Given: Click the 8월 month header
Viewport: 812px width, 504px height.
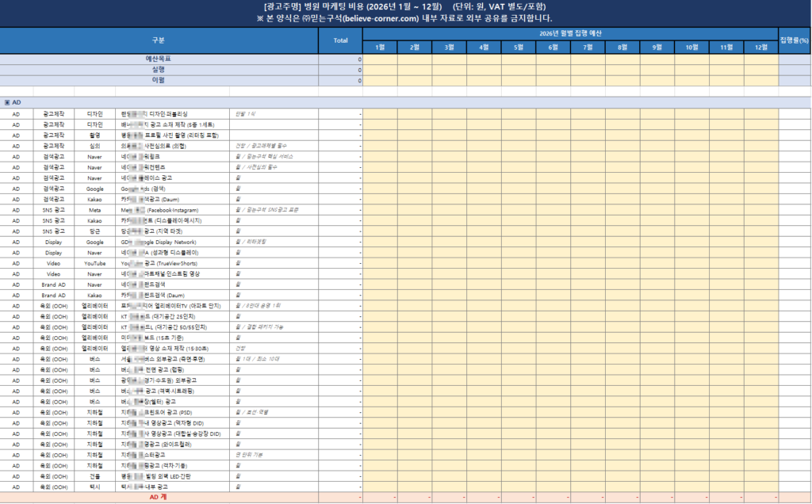Looking at the screenshot, I should (622, 47).
